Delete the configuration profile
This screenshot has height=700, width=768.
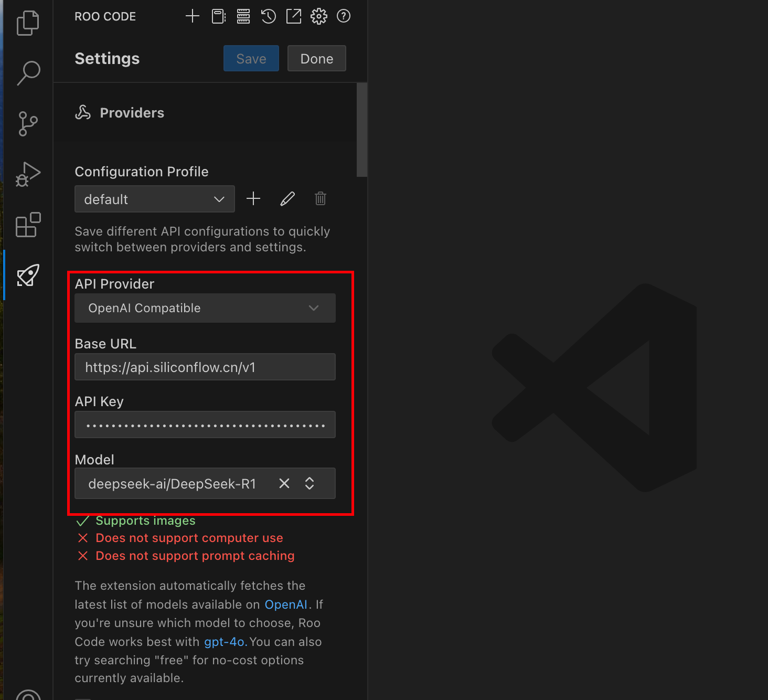[321, 198]
